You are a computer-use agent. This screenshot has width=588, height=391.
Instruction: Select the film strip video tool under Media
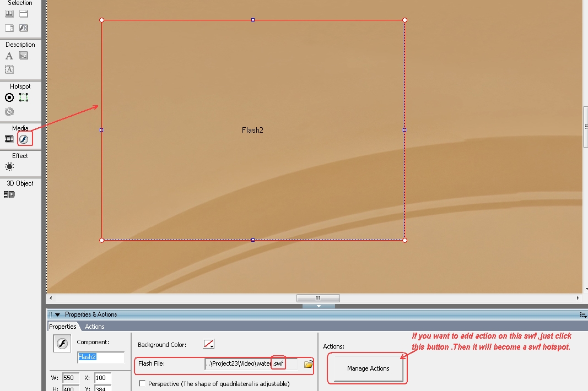(9, 139)
